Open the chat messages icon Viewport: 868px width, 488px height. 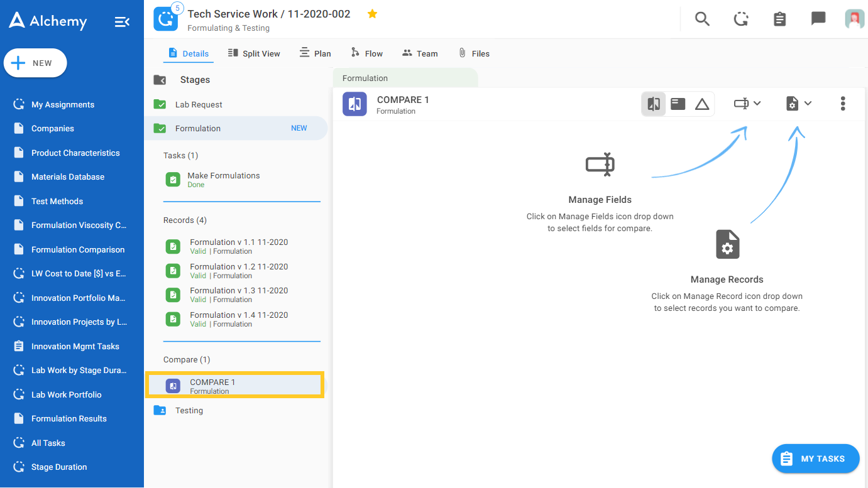(818, 19)
